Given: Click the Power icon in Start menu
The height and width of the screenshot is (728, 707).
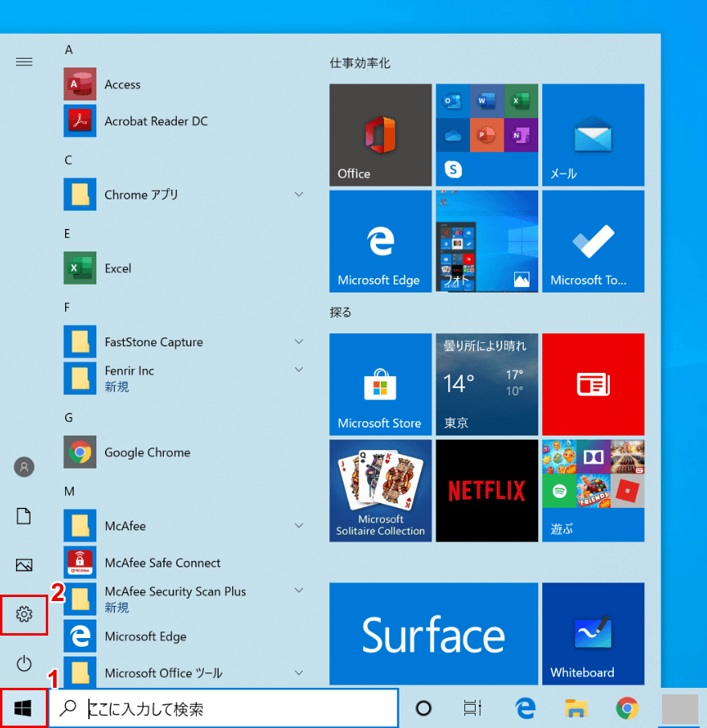Looking at the screenshot, I should 23,664.
